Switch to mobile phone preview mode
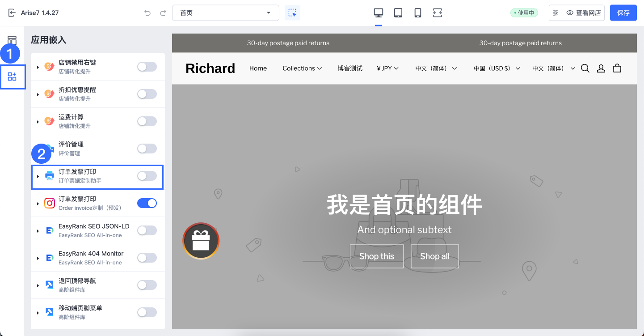 click(x=418, y=13)
